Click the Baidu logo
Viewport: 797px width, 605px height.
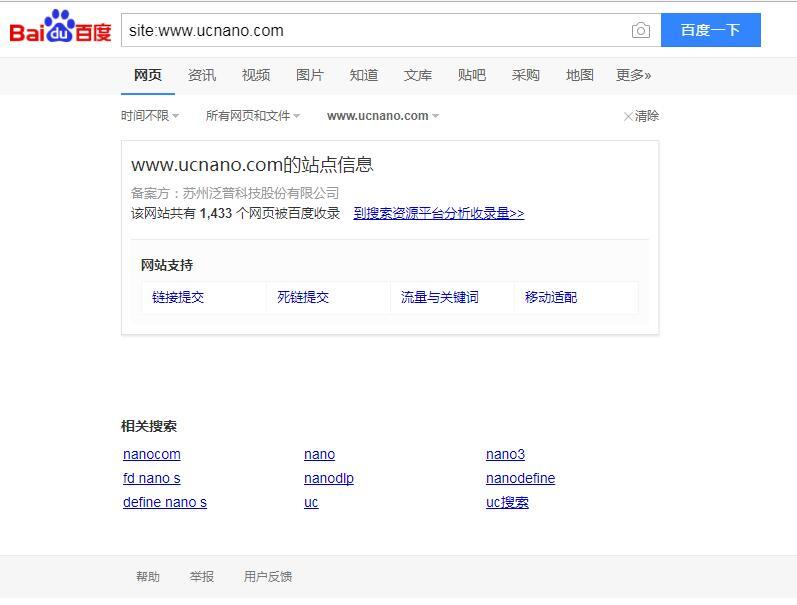pos(60,26)
